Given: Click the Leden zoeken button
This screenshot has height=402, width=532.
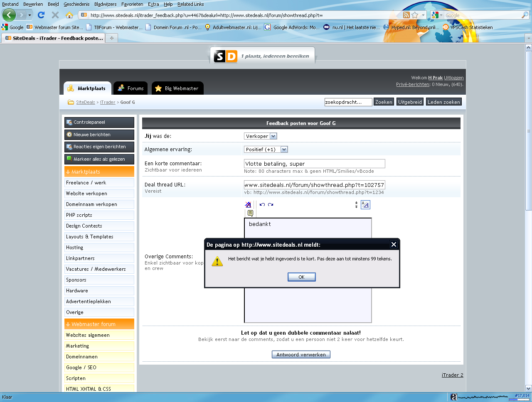Looking at the screenshot, I should (444, 102).
